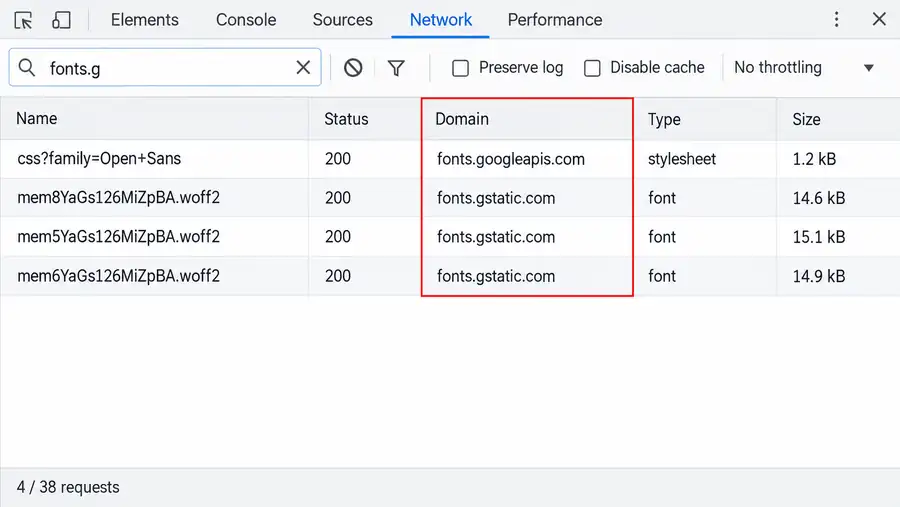Click the fonts.gstatic.com cell in mem8YaGs row
The height and width of the screenshot is (507, 900).
(x=496, y=198)
